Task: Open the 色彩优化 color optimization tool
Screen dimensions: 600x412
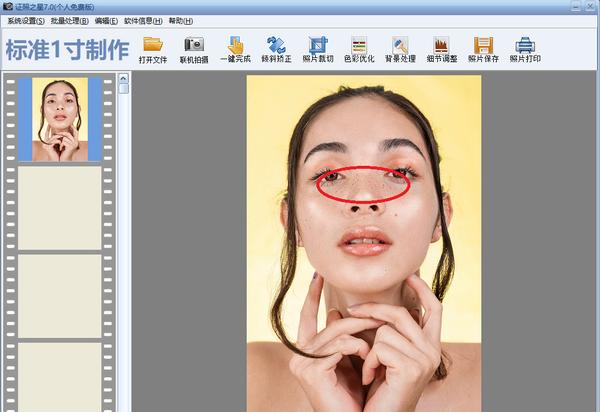Action: pyautogui.click(x=358, y=48)
